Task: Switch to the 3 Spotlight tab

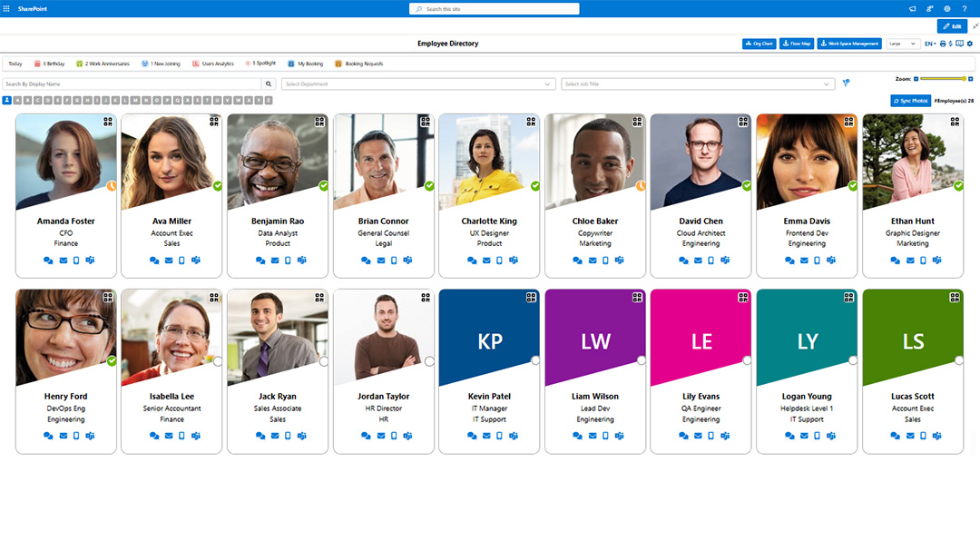Action: (x=260, y=64)
